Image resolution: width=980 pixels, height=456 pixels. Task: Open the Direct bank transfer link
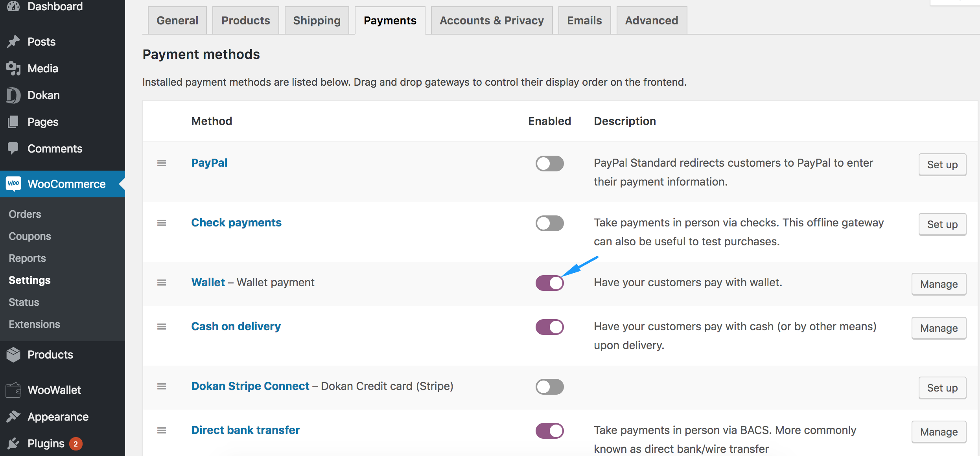(245, 430)
